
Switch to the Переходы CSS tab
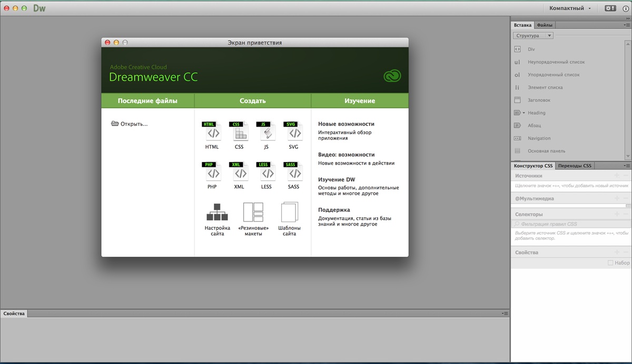pos(575,166)
